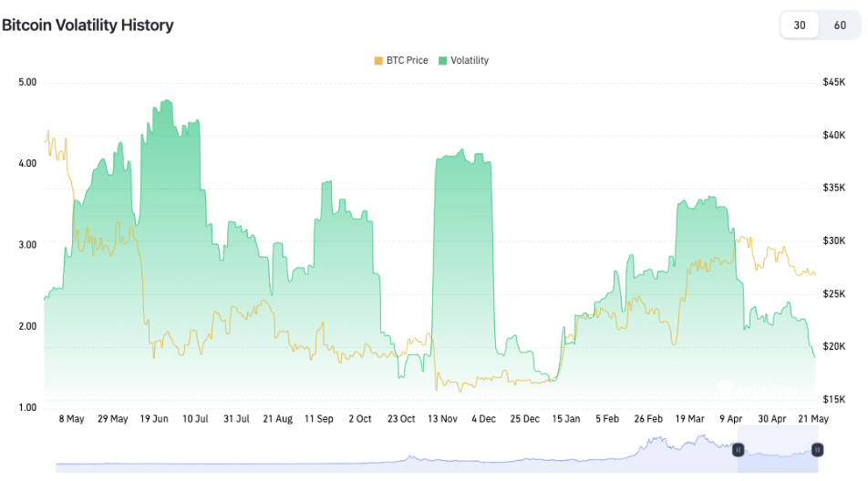
Task: Click the 26 Feb date label
Action: pos(648,418)
